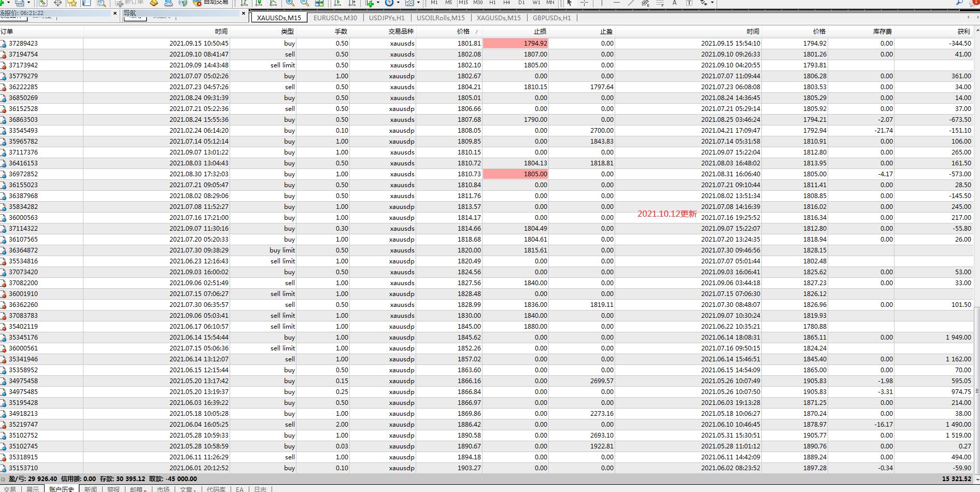
Task: Click the 新订单 new order toolbar button
Action: pos(130,3)
